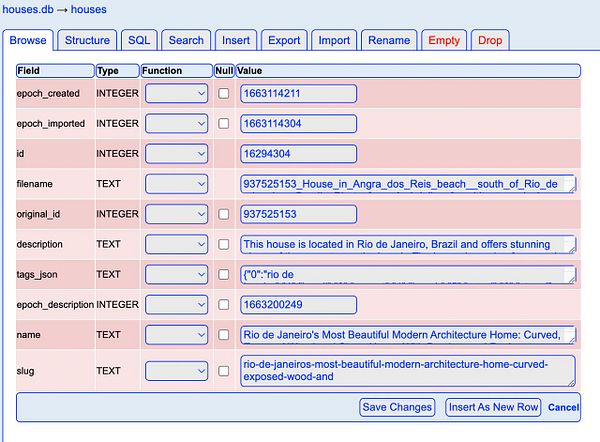Click the tags_json field label
Image resolution: width=600 pixels, height=442 pixels.
(x=37, y=275)
